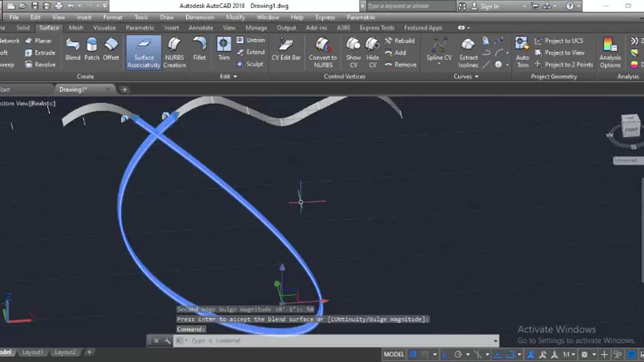Open the Modify menu

click(x=235, y=17)
